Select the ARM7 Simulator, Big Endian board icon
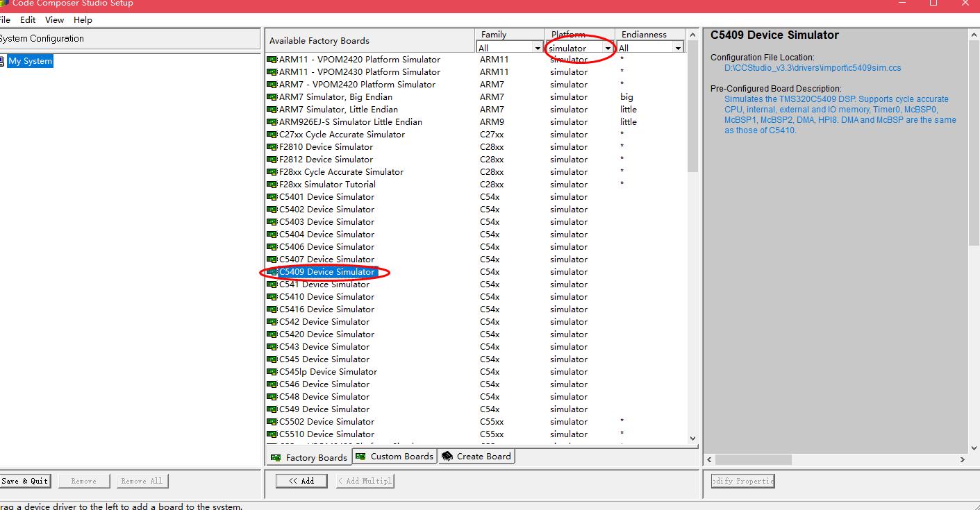This screenshot has height=510, width=980. tap(272, 97)
